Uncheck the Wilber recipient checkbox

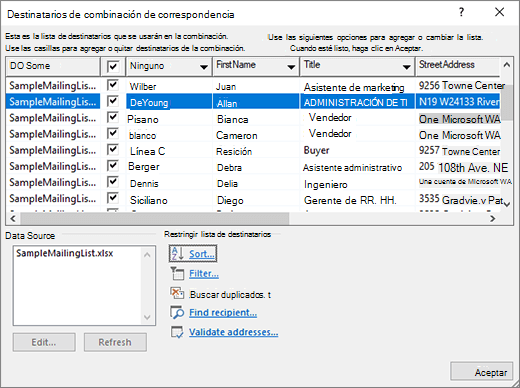click(113, 85)
